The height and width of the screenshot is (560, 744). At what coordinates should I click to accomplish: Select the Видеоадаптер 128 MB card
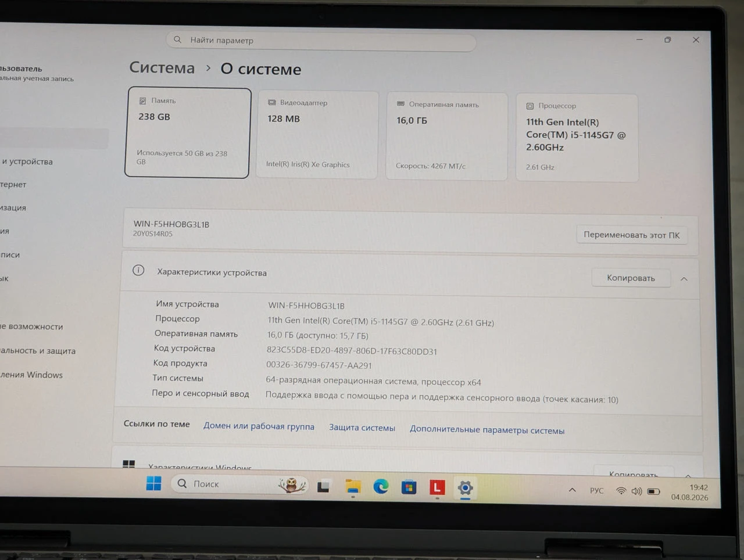[x=317, y=135]
